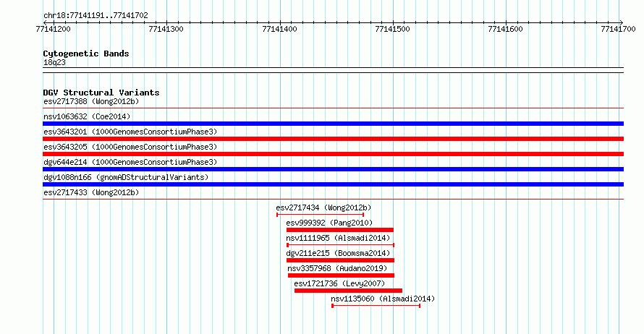
Task: Select the thin red line under esv2717388
Action: click(333, 108)
